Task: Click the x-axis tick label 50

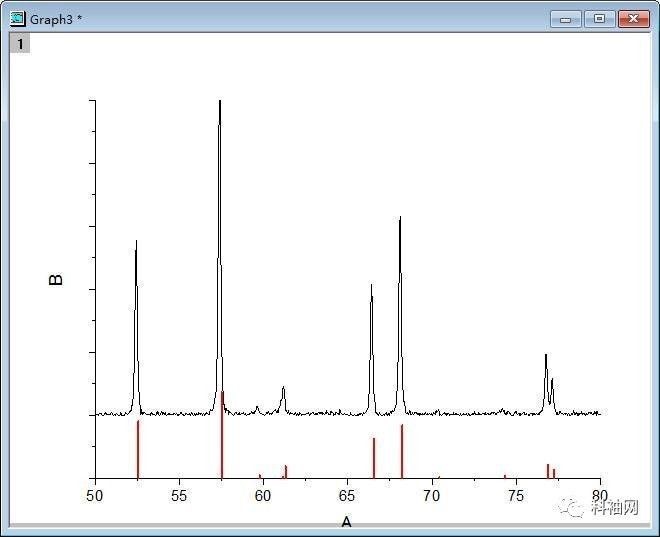Action: coord(95,496)
